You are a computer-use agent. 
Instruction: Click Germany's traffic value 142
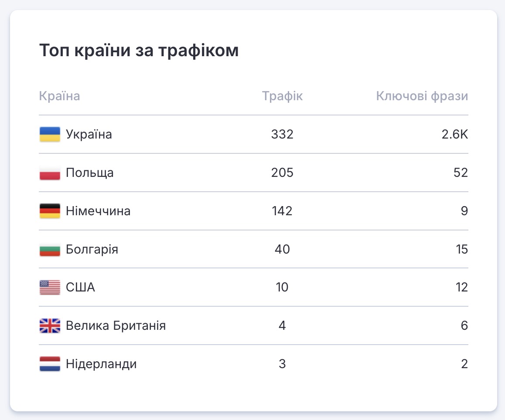282,211
